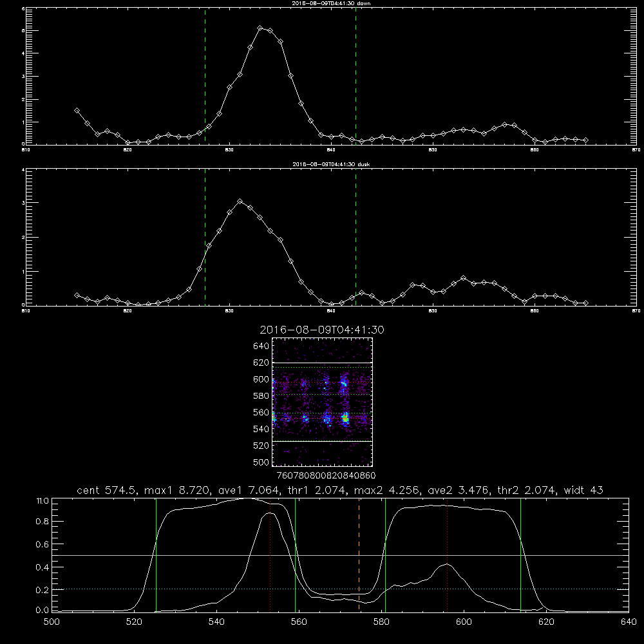Click the green vertical line near 525 in bottom plot

tap(156, 554)
